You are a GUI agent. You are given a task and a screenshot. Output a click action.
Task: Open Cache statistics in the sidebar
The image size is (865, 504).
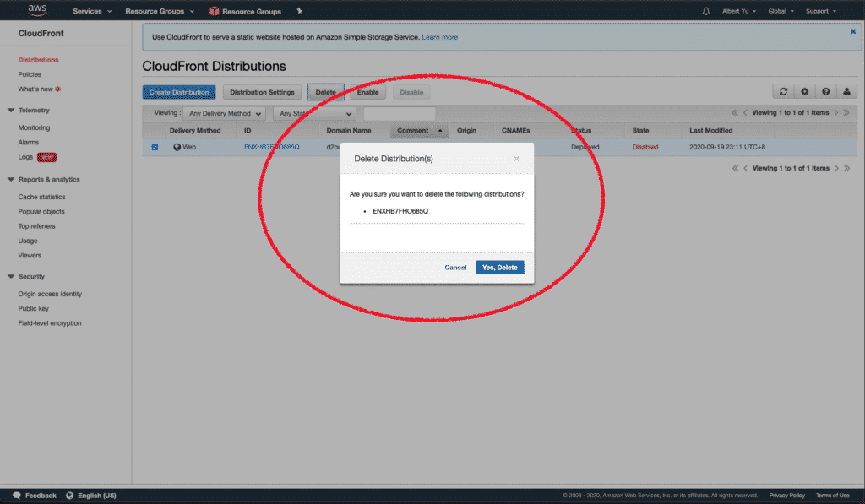[x=42, y=197]
